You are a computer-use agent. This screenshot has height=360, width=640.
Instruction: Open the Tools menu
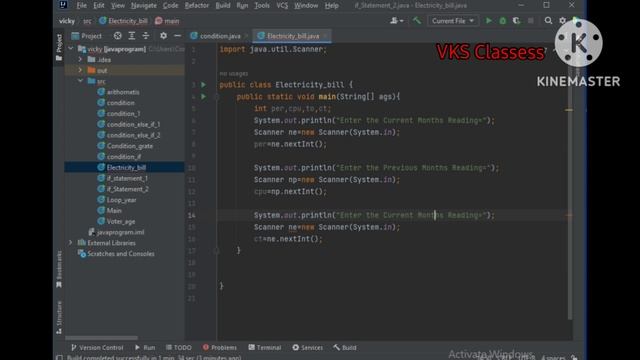coord(262,5)
